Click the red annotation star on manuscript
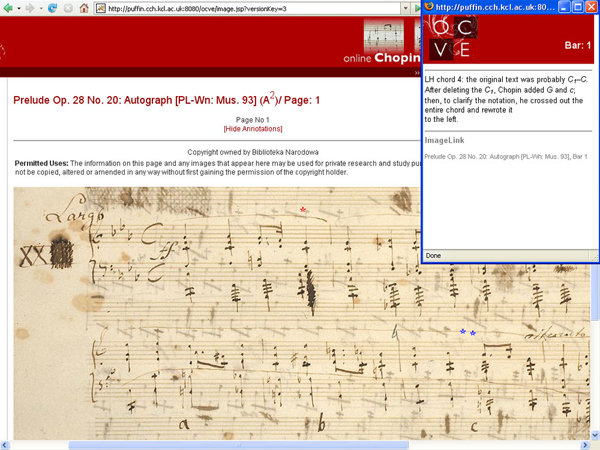This screenshot has width=600, height=450. click(304, 210)
